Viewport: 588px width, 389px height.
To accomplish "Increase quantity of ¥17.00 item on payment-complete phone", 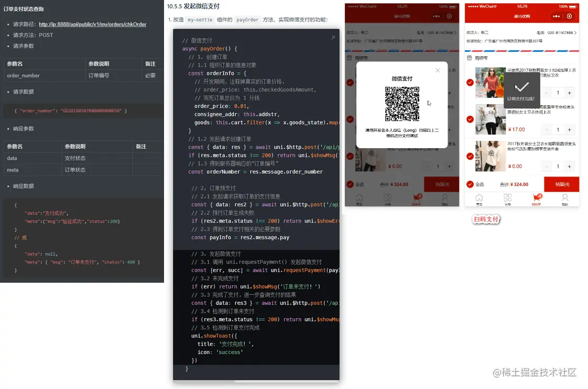I will point(569,130).
